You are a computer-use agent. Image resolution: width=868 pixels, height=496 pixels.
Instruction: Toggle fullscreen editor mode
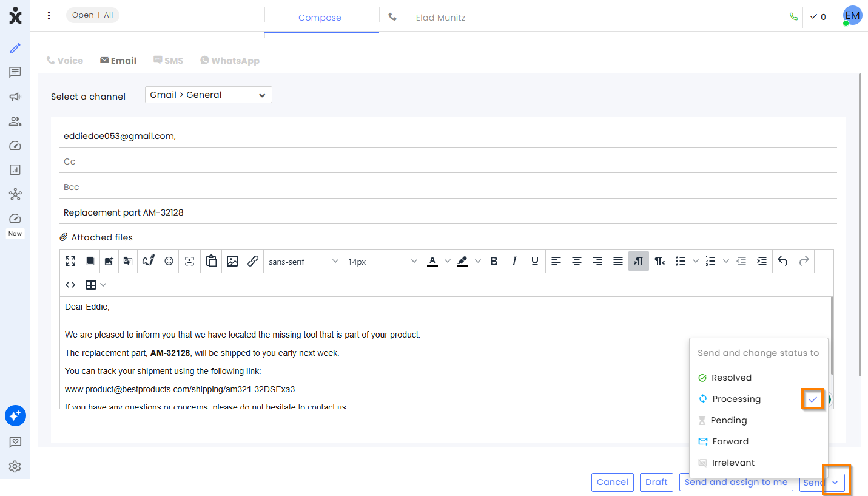(x=70, y=261)
